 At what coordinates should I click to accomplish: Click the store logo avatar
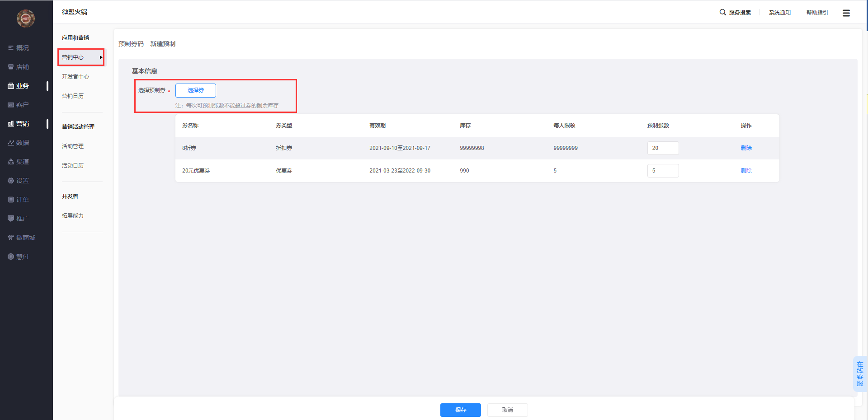[26, 19]
